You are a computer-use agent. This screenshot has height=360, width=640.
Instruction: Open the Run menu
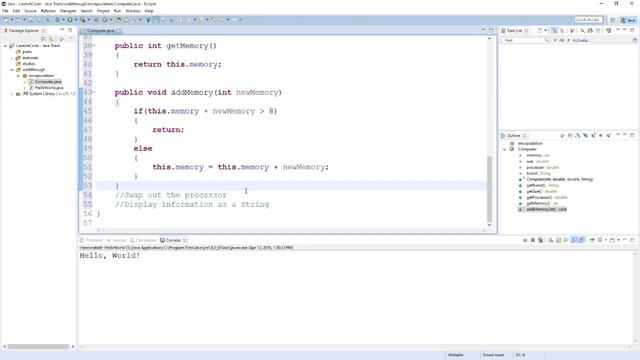[x=118, y=11]
